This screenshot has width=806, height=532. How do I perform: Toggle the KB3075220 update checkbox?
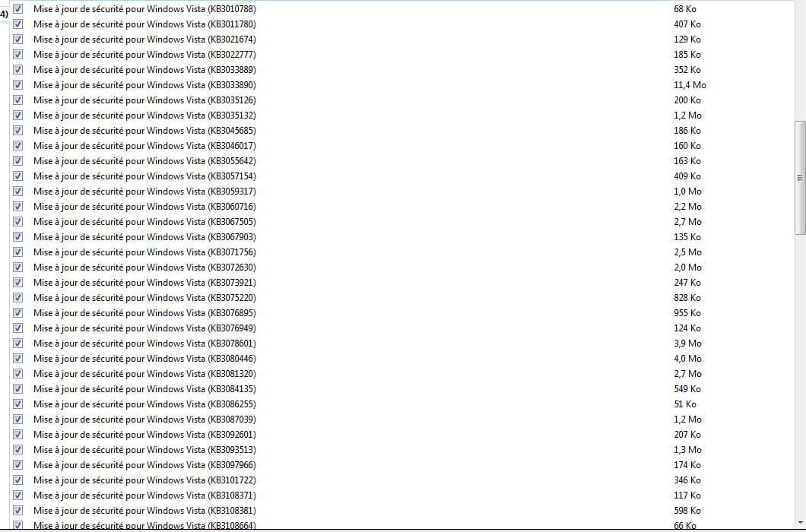(18, 298)
